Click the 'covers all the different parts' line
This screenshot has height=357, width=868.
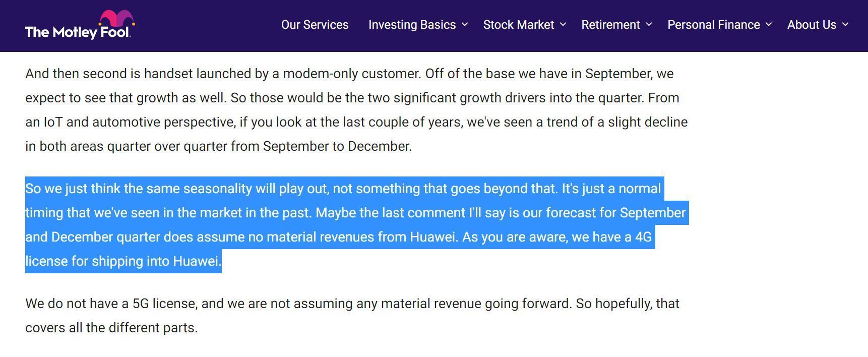pyautogui.click(x=111, y=328)
